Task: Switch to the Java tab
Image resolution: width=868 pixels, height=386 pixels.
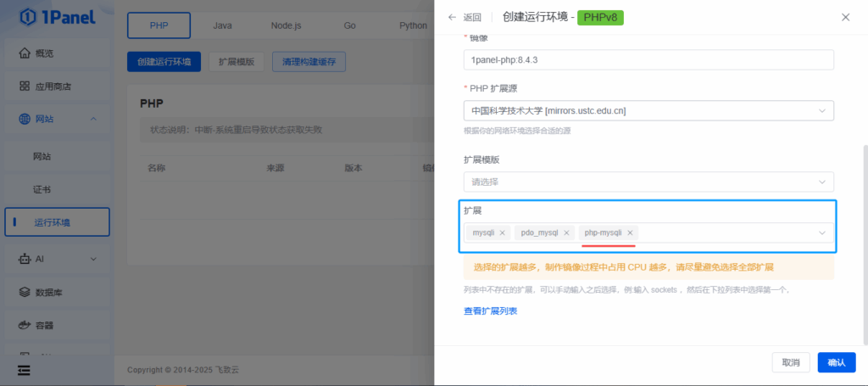Action: click(222, 25)
